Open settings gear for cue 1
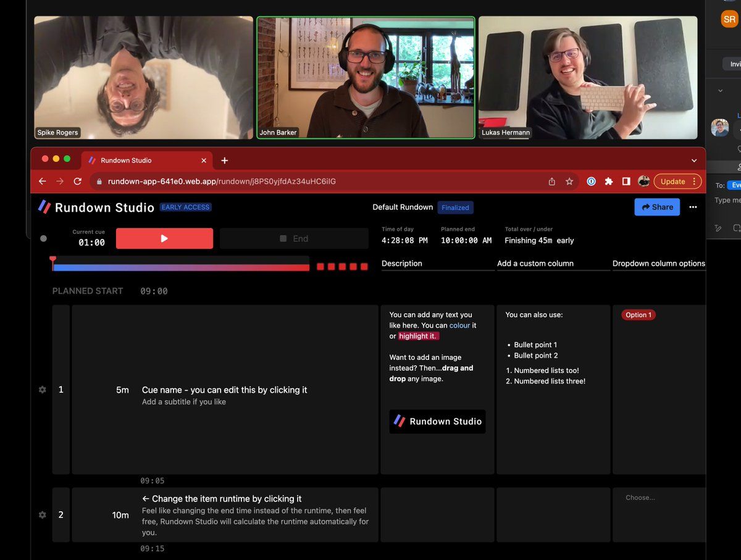 point(43,390)
